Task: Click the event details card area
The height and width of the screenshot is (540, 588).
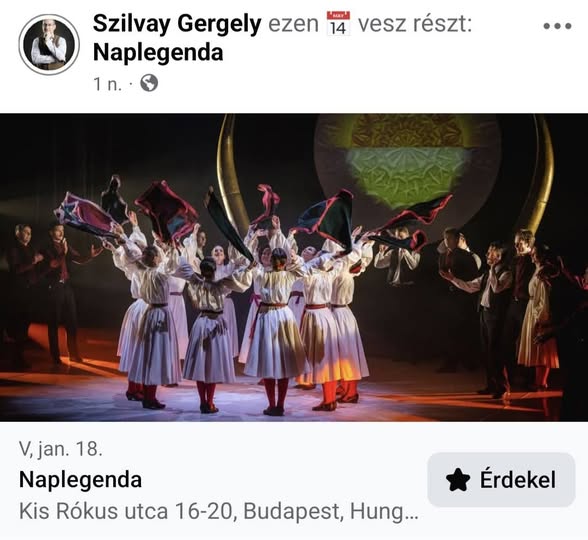Action: click(294, 481)
